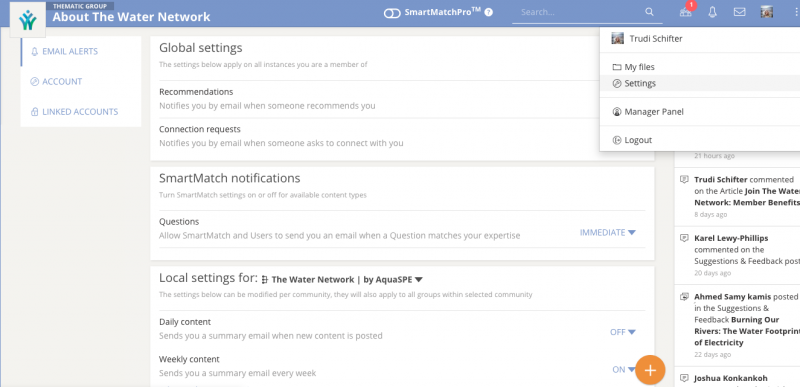This screenshot has height=387, width=800.
Task: Open the vertical dots more menu
Action: (796, 12)
